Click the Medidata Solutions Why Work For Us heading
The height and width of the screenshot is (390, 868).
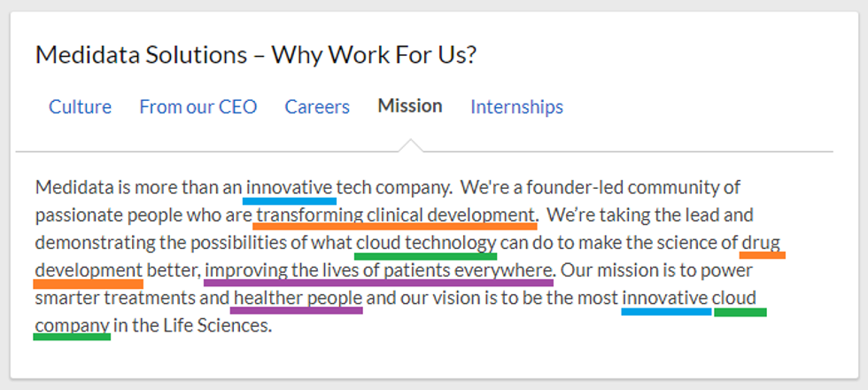(x=256, y=55)
